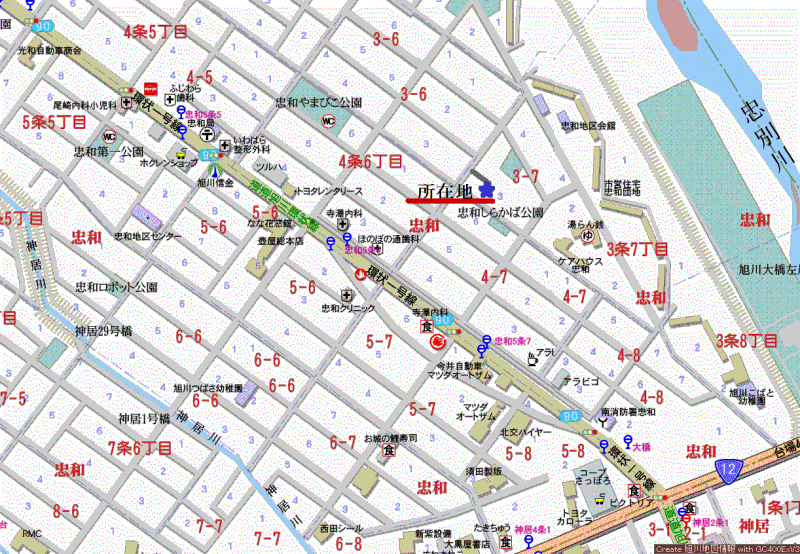
Task: Select WC icon above 忠和第一公園
Action: 110,136
